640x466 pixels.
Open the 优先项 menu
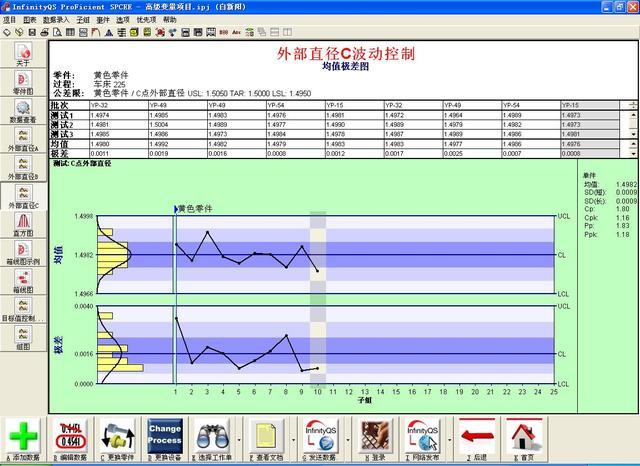point(146,20)
